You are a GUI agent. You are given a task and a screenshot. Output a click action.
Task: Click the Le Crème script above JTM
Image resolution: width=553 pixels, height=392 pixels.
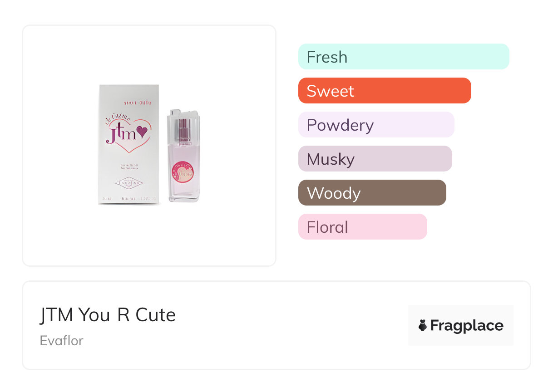(x=118, y=118)
